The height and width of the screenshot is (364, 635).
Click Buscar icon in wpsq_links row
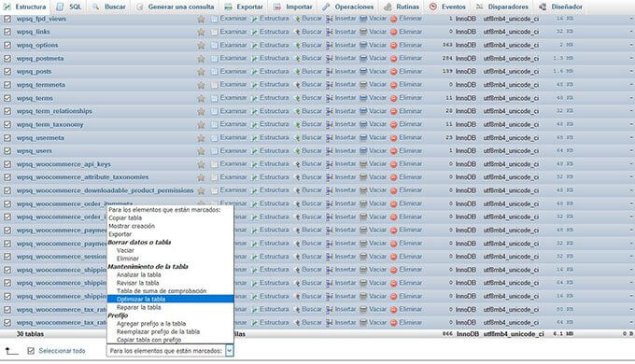coord(297,32)
